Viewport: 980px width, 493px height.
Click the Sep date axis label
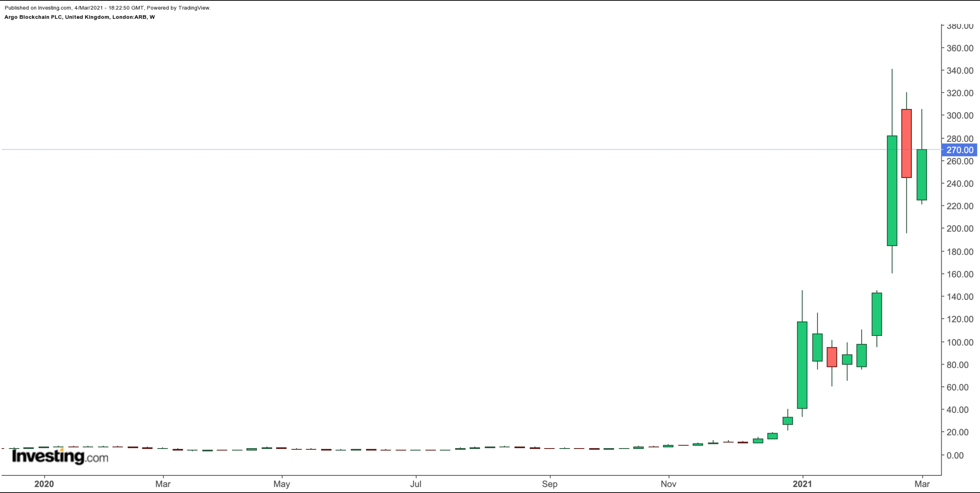pyautogui.click(x=550, y=484)
